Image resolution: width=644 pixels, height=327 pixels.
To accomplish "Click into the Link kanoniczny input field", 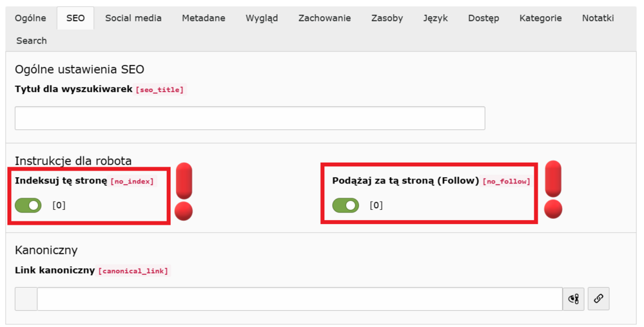I will coord(299,299).
